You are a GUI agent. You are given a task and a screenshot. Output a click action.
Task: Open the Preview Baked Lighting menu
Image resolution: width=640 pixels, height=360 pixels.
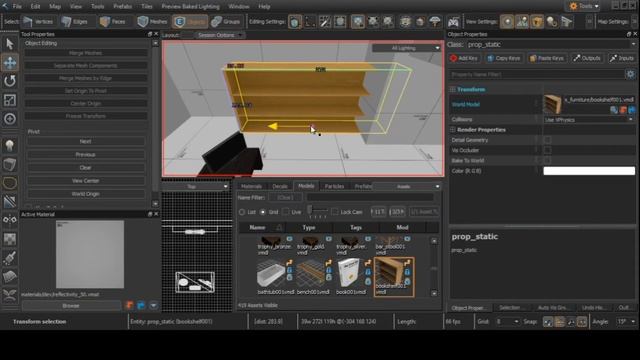[x=190, y=7]
